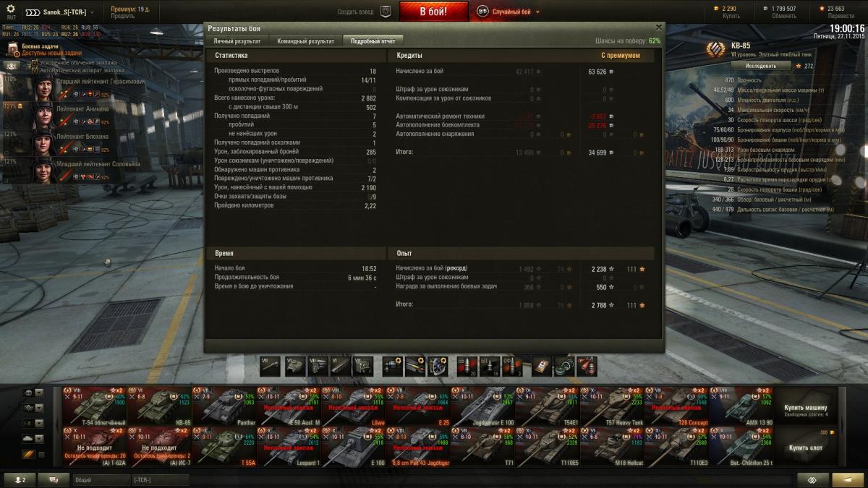Open the nation filter dropdown in carousel
Viewport: 868px width, 488px height.
pyautogui.click(x=34, y=393)
